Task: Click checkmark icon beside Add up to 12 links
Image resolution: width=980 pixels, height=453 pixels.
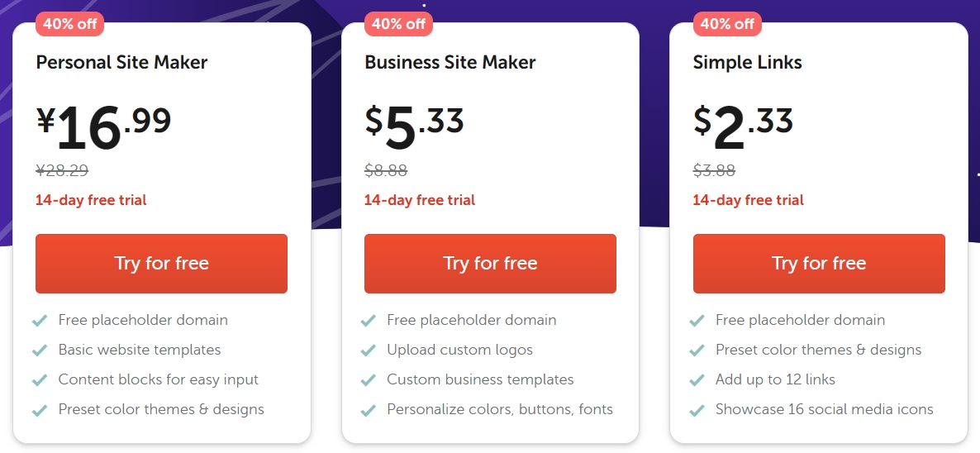Action: (697, 380)
